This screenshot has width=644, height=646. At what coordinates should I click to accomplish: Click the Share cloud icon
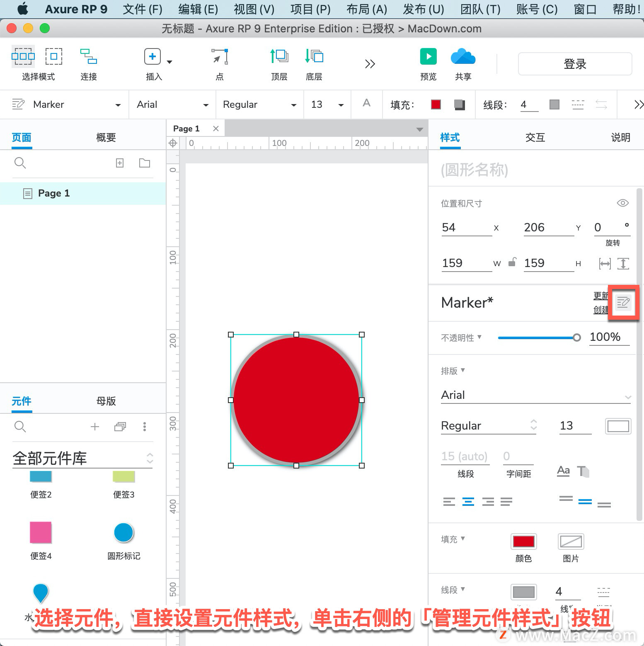tap(463, 56)
